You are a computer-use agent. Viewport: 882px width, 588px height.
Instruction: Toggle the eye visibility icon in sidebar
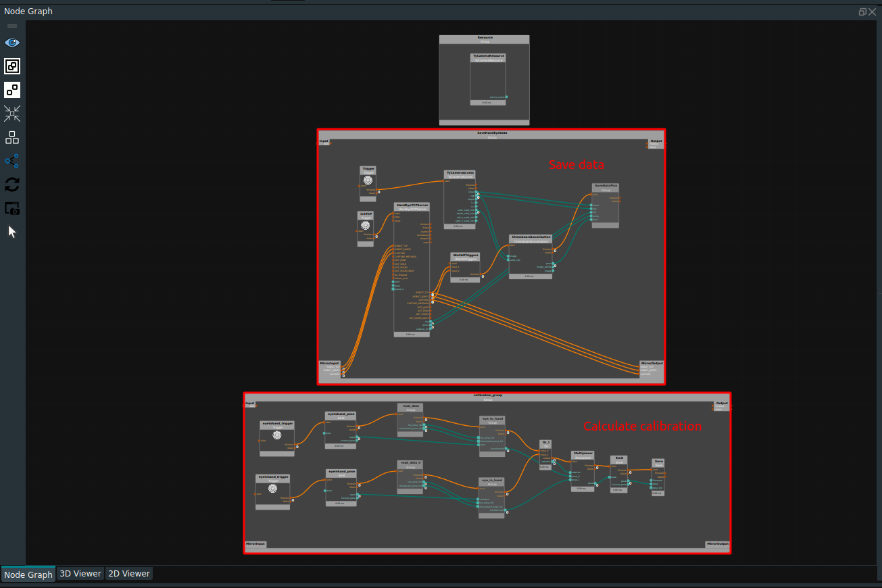click(x=12, y=43)
